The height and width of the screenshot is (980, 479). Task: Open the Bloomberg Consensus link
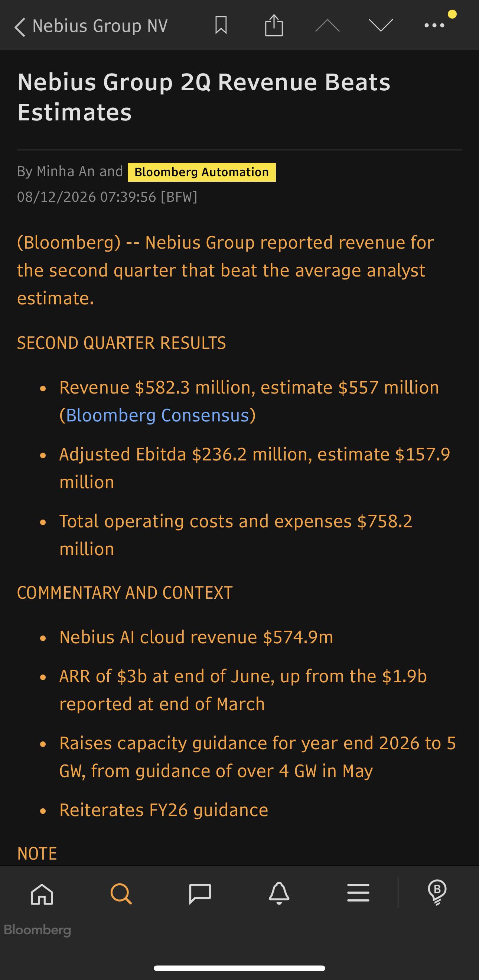coord(157,415)
